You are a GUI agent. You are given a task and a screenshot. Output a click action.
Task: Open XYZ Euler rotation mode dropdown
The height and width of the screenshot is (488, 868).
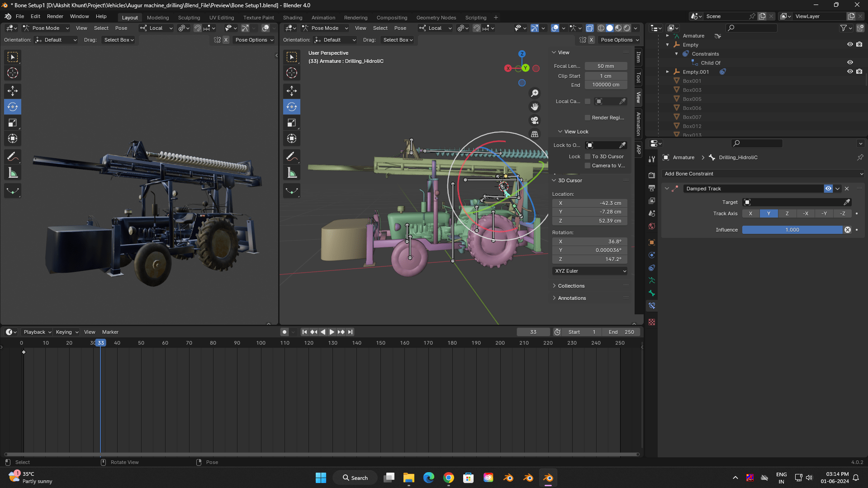(x=590, y=271)
